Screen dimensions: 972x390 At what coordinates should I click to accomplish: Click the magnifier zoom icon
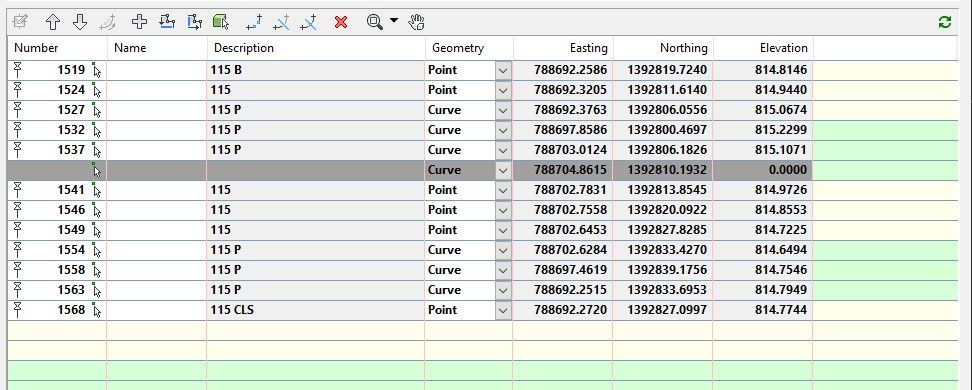point(374,22)
